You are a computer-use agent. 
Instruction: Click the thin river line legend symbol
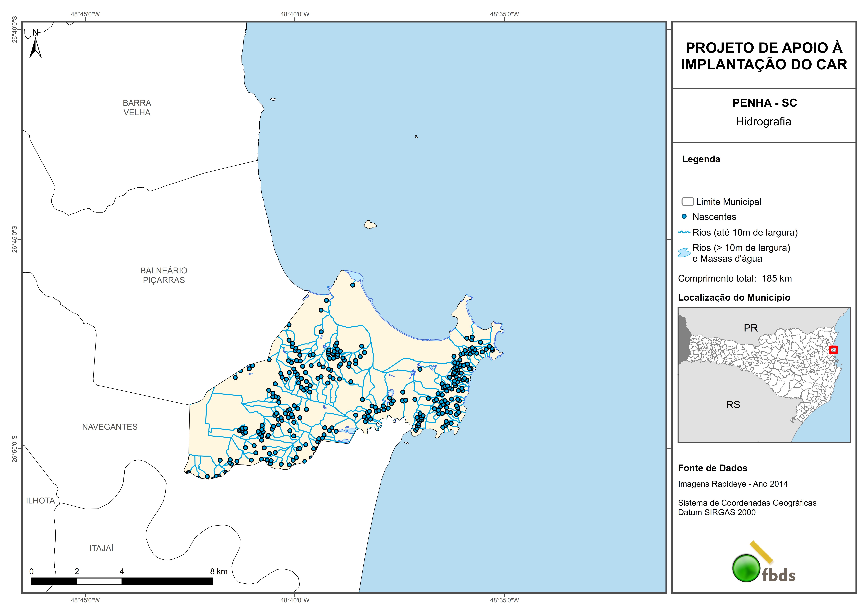tap(684, 232)
